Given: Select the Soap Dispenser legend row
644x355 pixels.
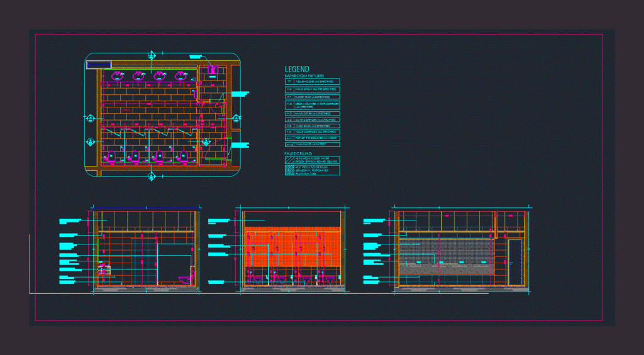Looking at the screenshot, I should pos(312,120).
